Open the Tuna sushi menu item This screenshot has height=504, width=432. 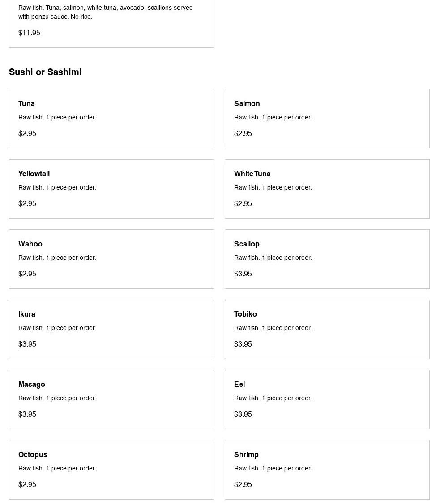[111, 119]
